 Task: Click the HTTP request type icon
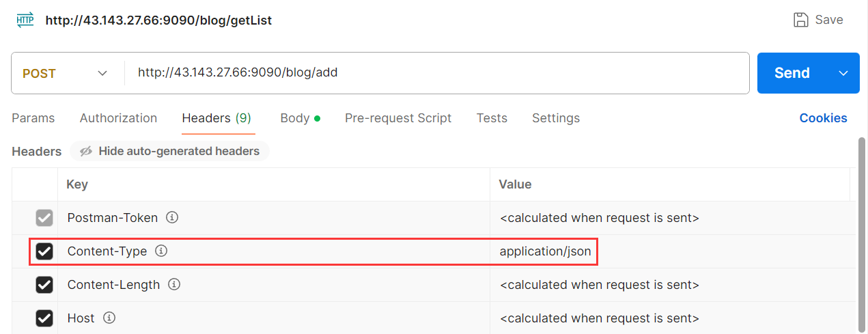[25, 20]
